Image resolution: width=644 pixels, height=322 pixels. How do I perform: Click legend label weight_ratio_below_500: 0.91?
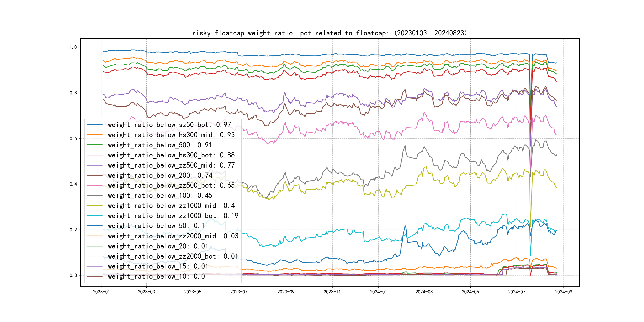(160, 145)
